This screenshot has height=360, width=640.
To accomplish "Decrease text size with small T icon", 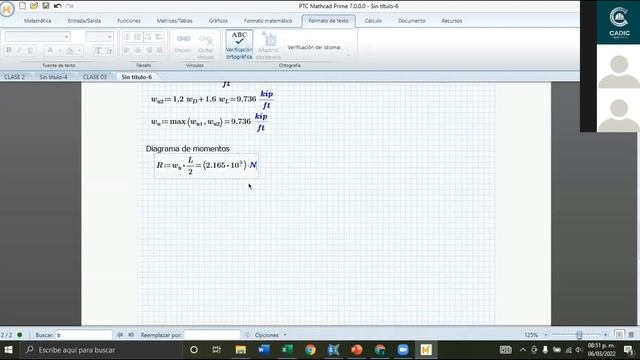I will pos(109,50).
